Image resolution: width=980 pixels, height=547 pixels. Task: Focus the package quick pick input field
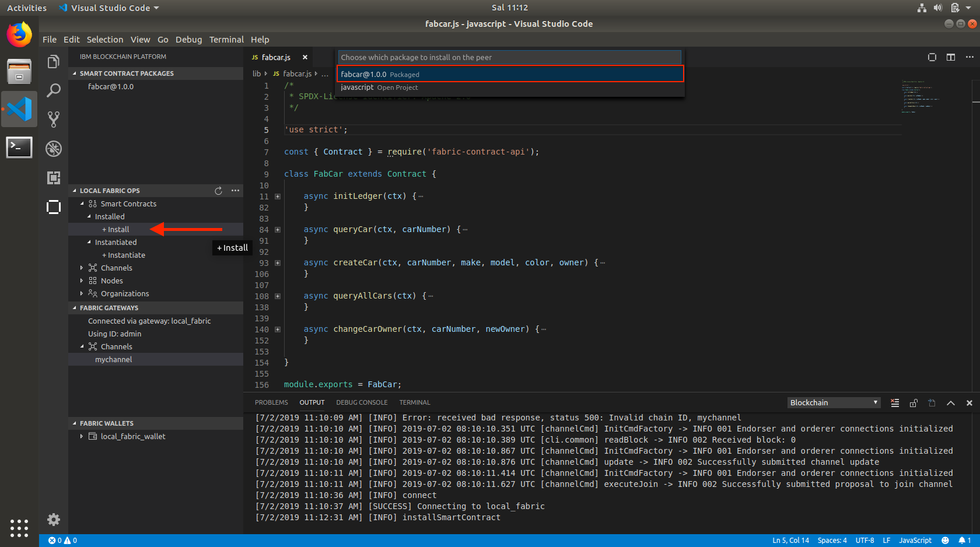[509, 57]
